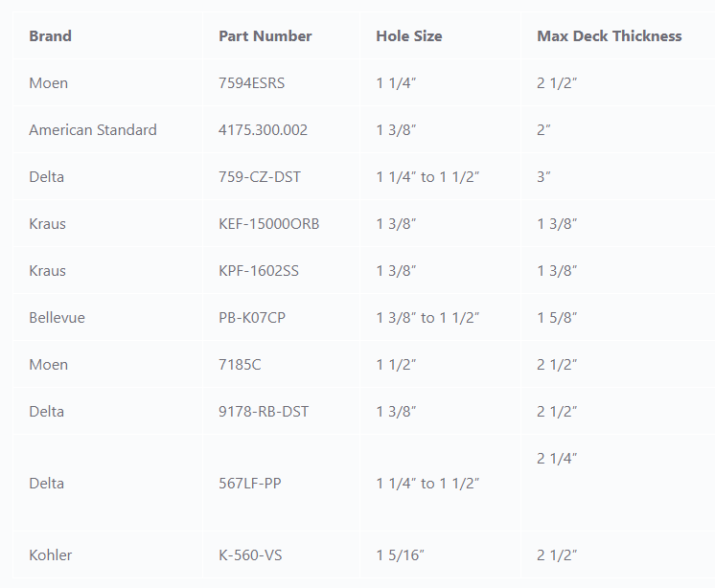Click the Hole Size column header

point(409,36)
